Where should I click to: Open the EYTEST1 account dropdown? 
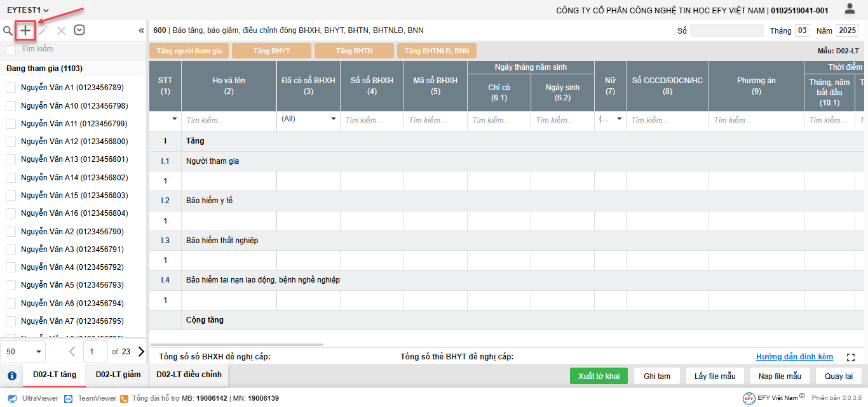28,10
